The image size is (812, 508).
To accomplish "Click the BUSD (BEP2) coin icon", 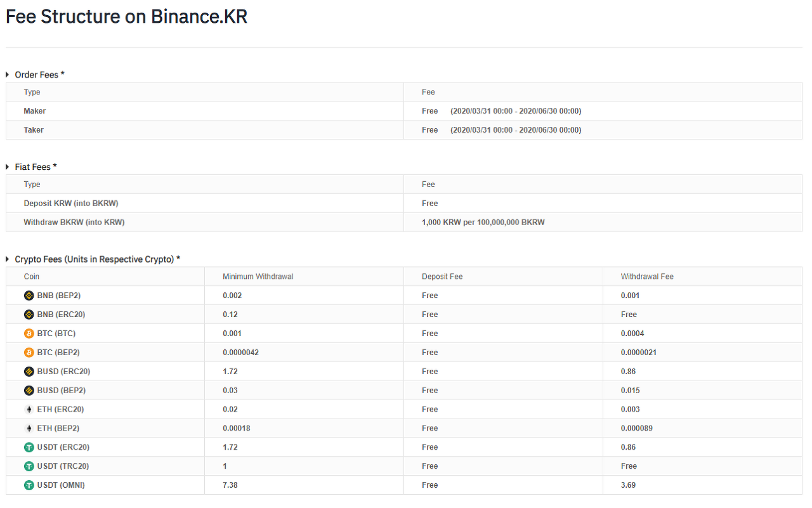I will tap(29, 391).
